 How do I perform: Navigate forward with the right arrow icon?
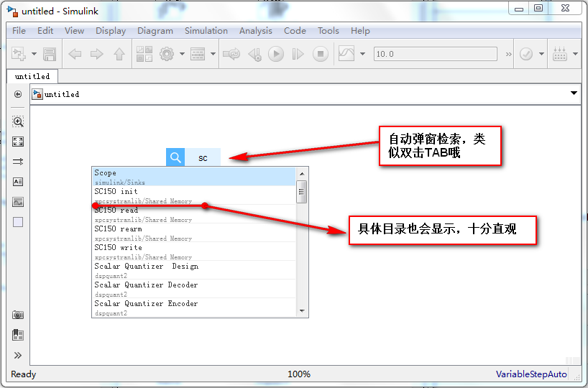[x=97, y=54]
